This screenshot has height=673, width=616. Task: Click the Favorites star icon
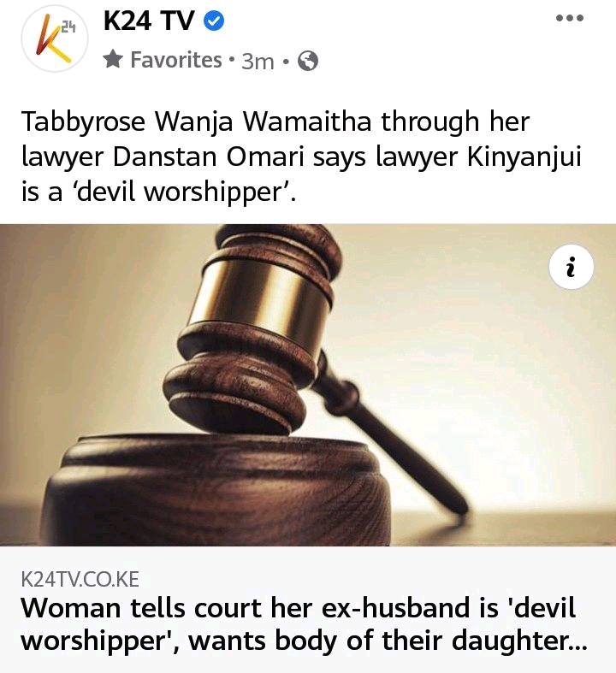[x=113, y=60]
